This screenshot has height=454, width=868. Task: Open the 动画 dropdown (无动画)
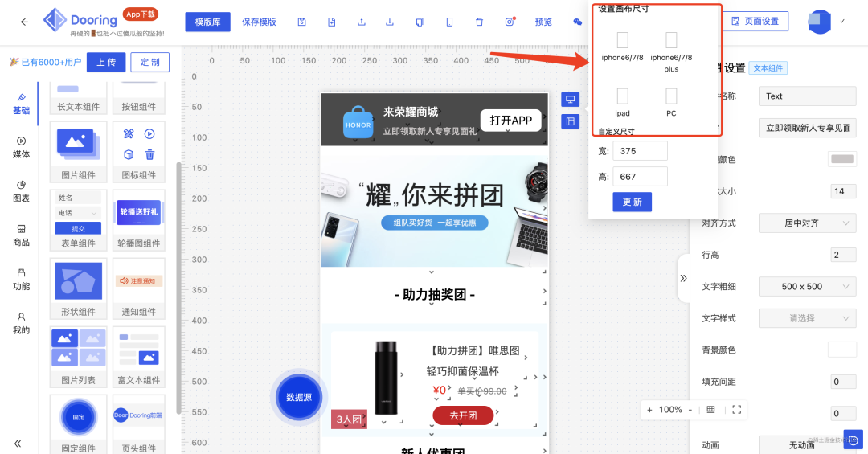pyautogui.click(x=807, y=444)
